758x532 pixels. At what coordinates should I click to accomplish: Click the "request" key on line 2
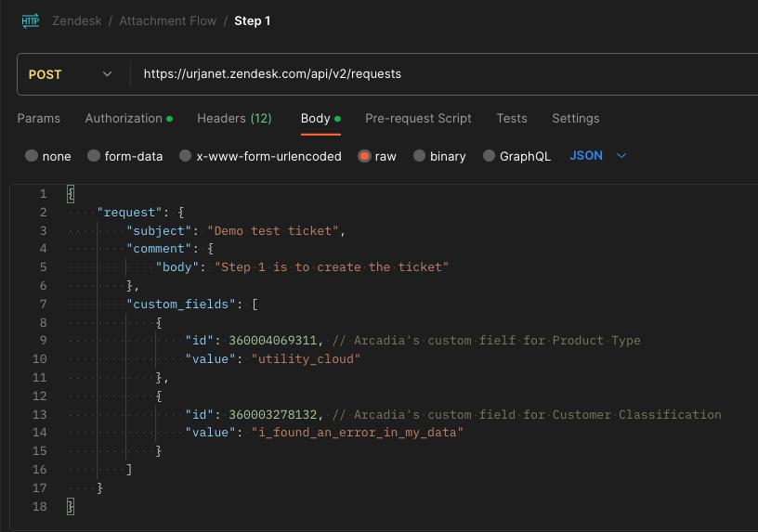pyautogui.click(x=129, y=212)
